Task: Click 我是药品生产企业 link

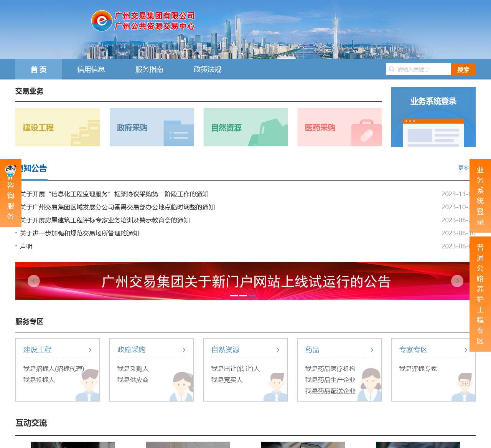Action: pos(330,380)
